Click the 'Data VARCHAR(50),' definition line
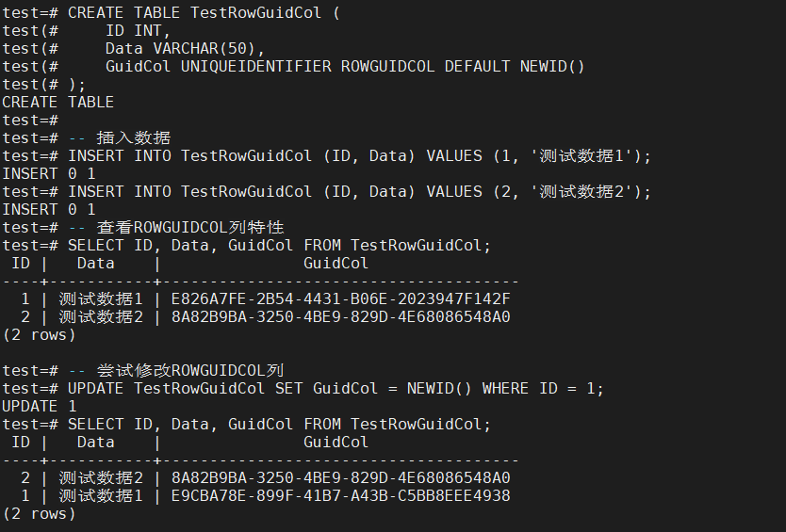Viewport: 786px width, 532px height. (185, 48)
